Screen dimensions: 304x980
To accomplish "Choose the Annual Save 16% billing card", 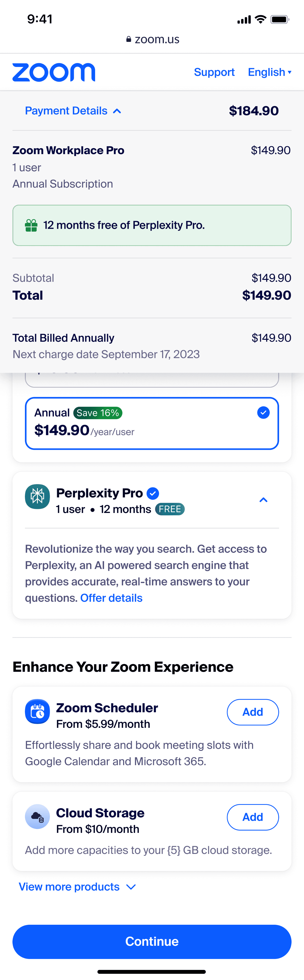I will [x=152, y=423].
